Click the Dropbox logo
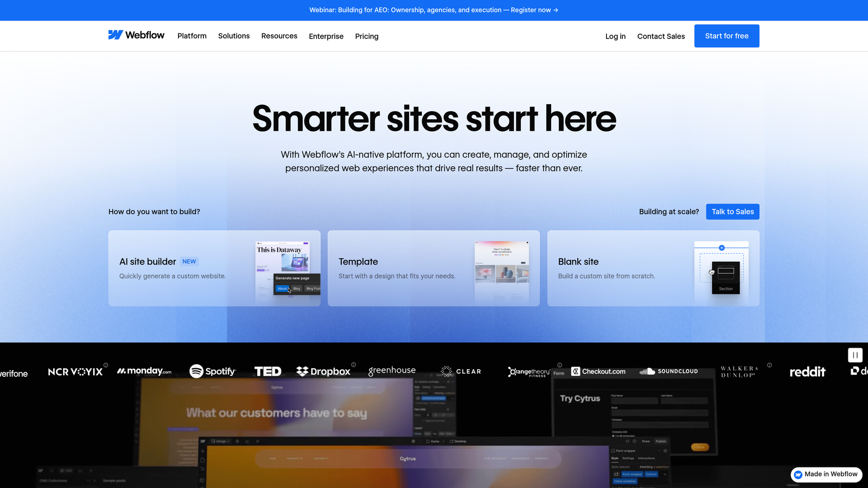The image size is (868, 488). pyautogui.click(x=324, y=371)
